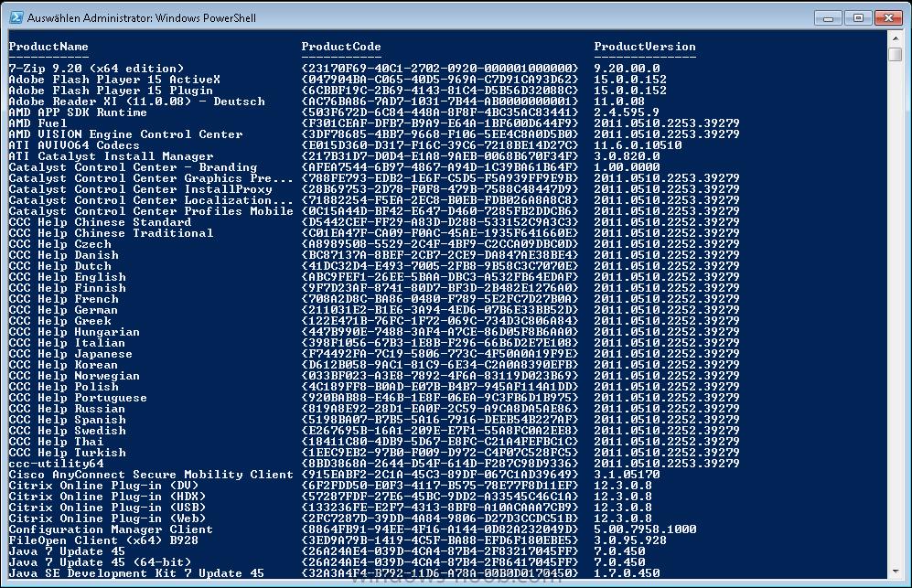The image size is (912, 588).
Task: Select 'Adobe Reader XI (11.0.08) - Deutsch'
Action: click(x=137, y=102)
